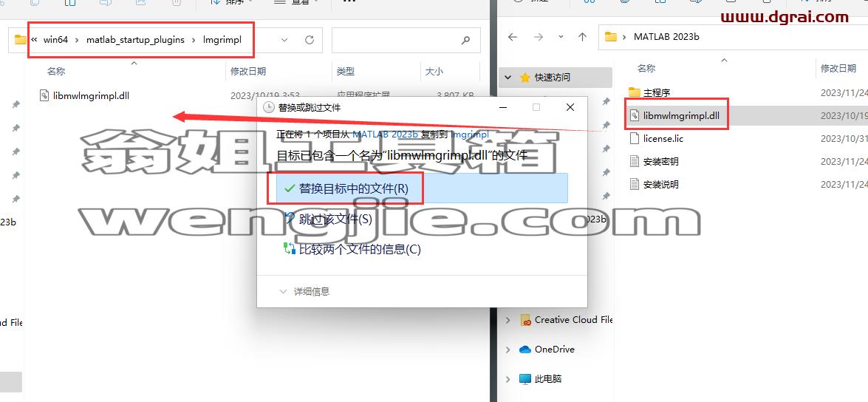868x402 pixels.
Task: Click dll file icon in left window
Action: [45, 95]
